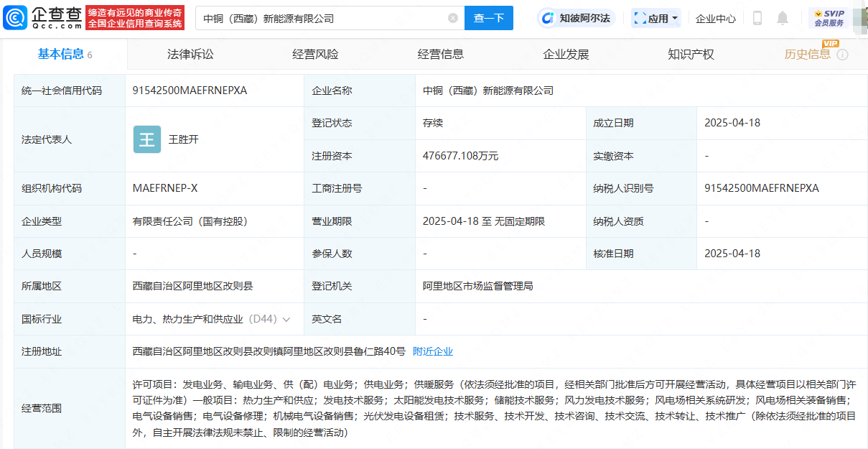Switch to the 企业发展 tab
This screenshot has width=868, height=449.
point(566,54)
